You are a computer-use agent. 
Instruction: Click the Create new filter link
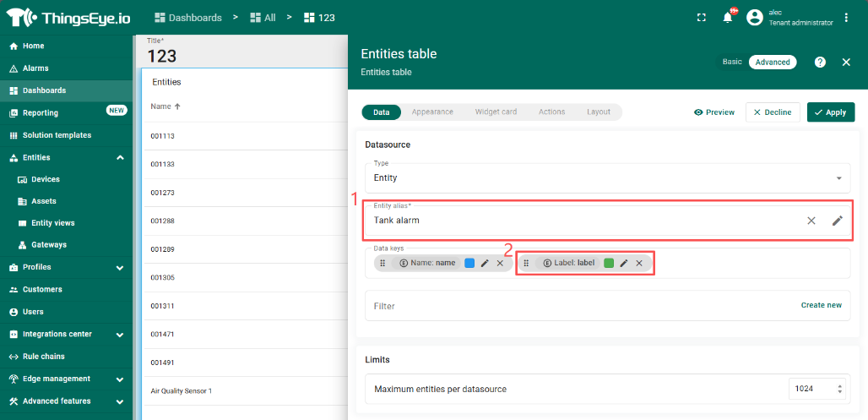[x=821, y=306]
